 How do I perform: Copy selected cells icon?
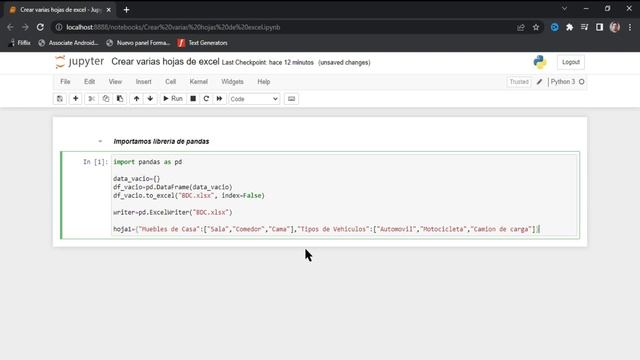pos(106,99)
